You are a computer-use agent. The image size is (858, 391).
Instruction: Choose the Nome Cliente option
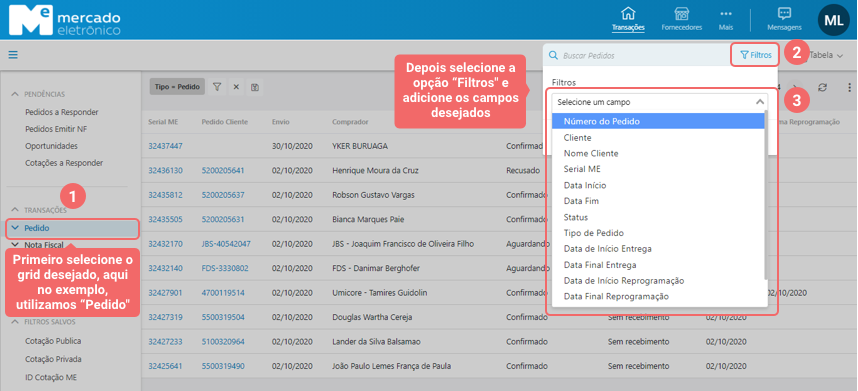[658, 153]
